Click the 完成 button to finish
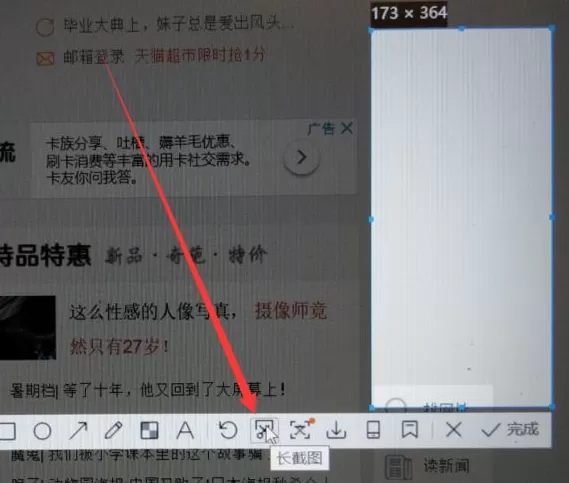This screenshot has height=483, width=569. (x=510, y=430)
